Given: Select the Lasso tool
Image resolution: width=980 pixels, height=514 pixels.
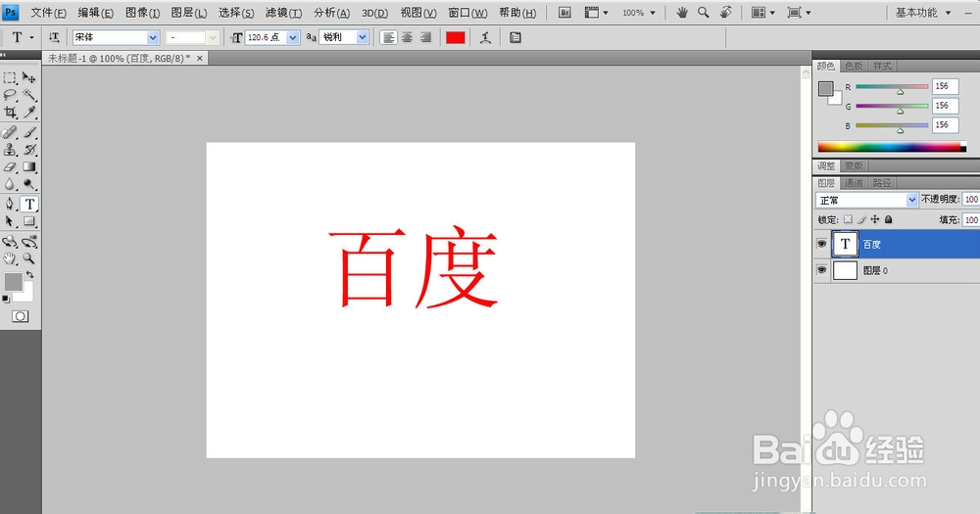Looking at the screenshot, I should pyautogui.click(x=10, y=95).
